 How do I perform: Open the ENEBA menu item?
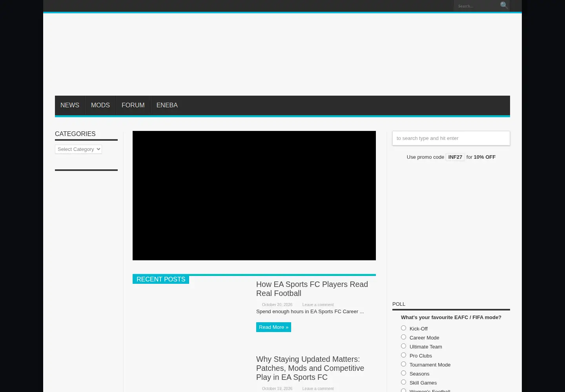[x=167, y=105]
